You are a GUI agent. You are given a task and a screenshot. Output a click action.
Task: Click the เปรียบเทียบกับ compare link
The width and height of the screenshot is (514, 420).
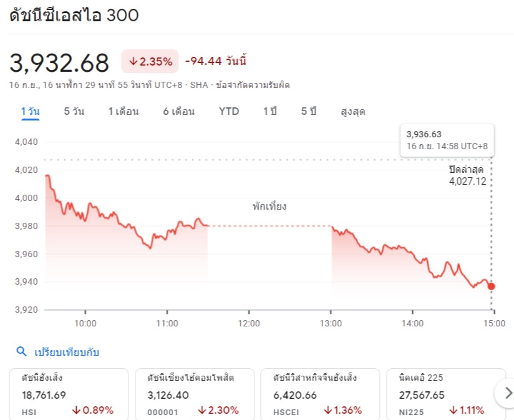coord(67,352)
